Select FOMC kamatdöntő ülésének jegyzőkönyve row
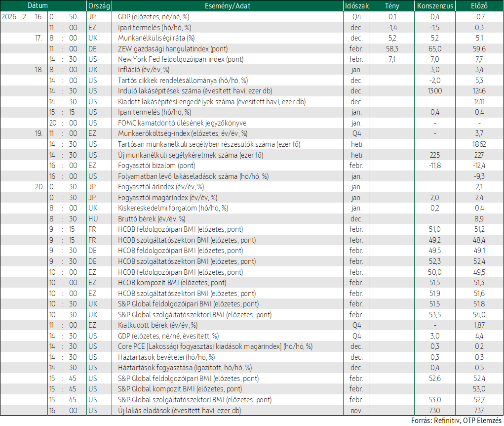 point(252,123)
